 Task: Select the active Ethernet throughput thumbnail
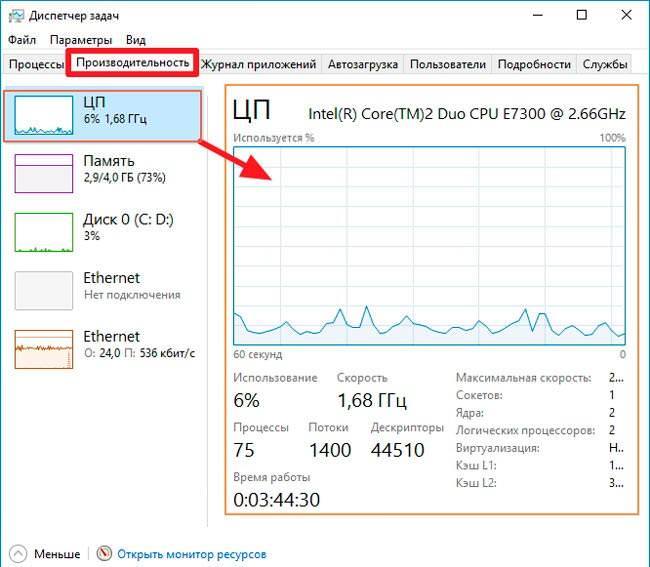[x=44, y=349]
